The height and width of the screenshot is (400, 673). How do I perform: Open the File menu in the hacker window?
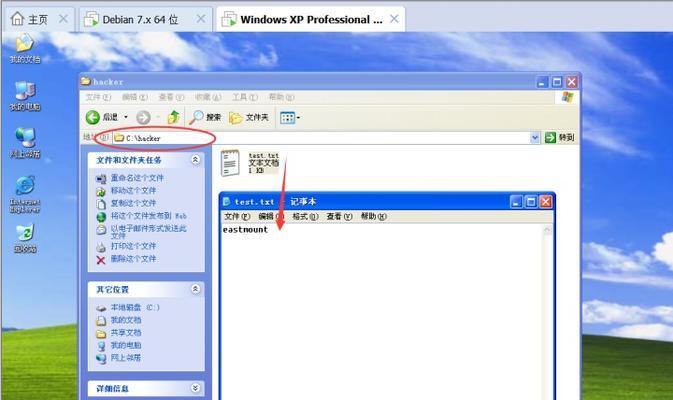[x=98, y=97]
